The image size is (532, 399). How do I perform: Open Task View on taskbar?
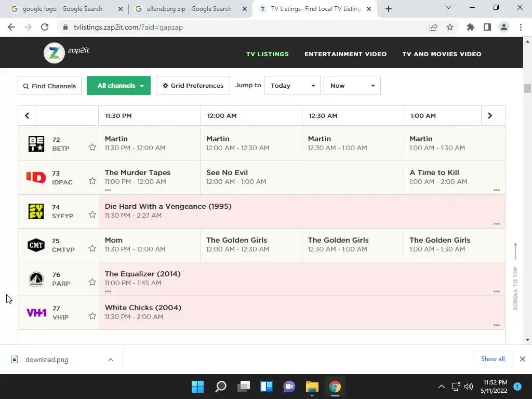pyautogui.click(x=244, y=387)
